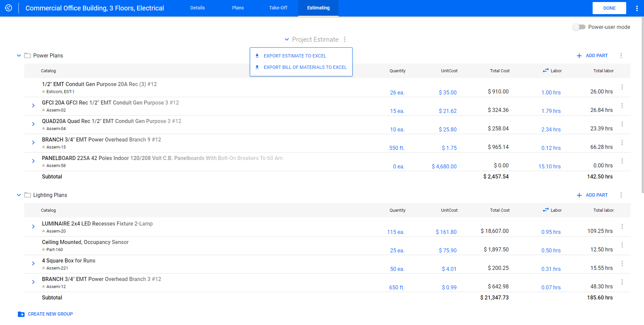Expand the QUAD20A Quad Rec assembly
Viewport: 644px width, 325px height.
coord(33,124)
